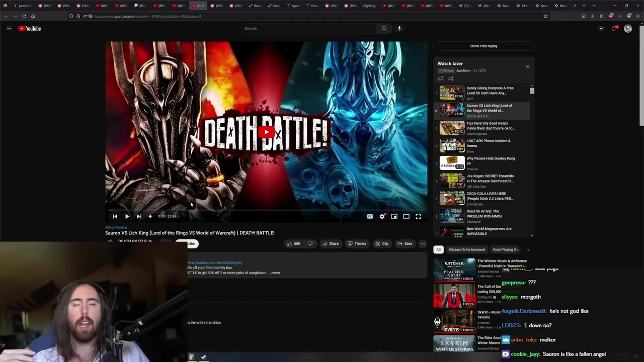Click the player bar play button
Screen dimensions: 644x362
point(127,216)
